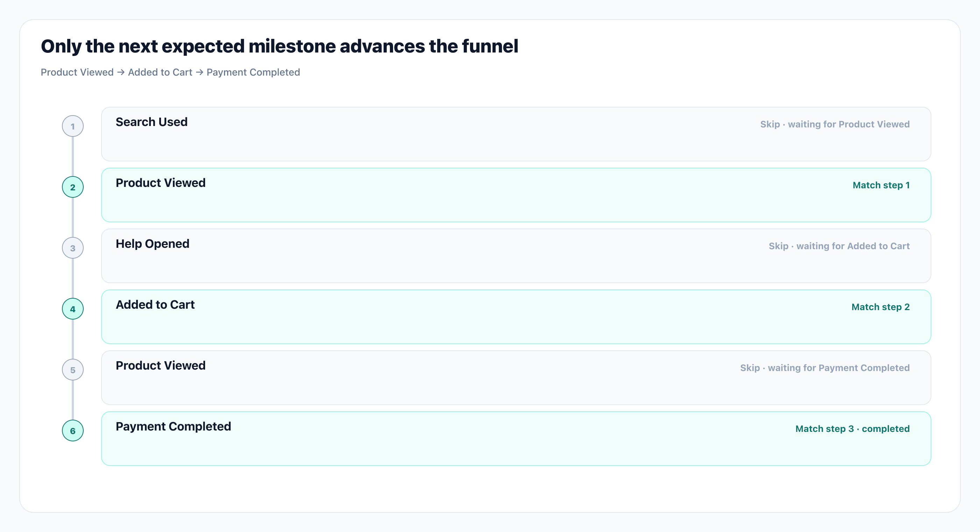This screenshot has width=980, height=532.
Task: Click 'Match step 3 · completed' label
Action: pyautogui.click(x=853, y=428)
